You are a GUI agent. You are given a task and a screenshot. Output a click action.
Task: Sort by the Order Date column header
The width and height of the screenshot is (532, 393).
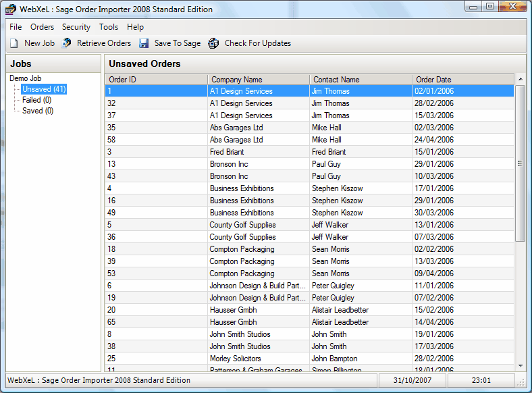coord(463,80)
